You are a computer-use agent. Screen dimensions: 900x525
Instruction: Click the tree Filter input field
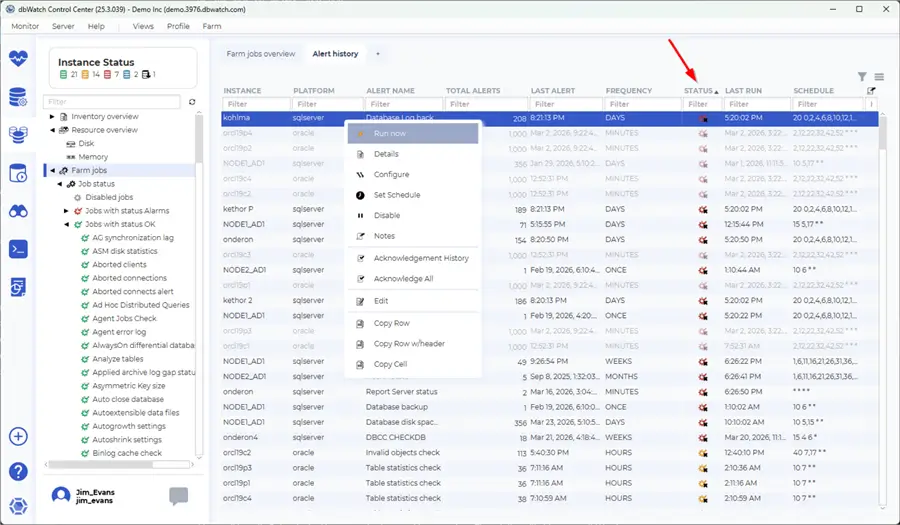pyautogui.click(x=112, y=102)
